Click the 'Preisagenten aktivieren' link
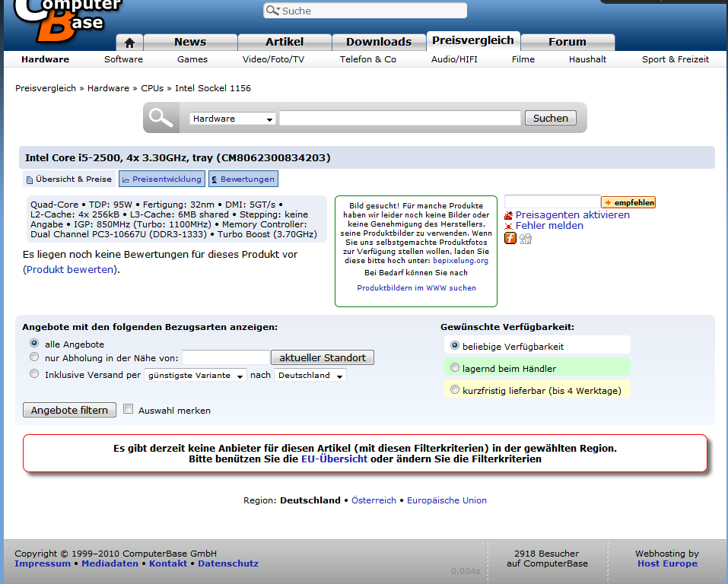The width and height of the screenshot is (728, 584). (x=573, y=215)
